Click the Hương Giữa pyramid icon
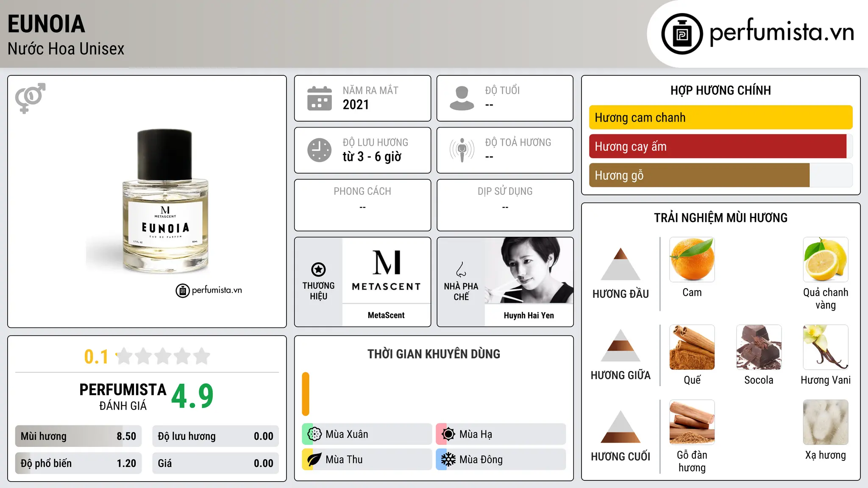Image resolution: width=868 pixels, height=488 pixels. [x=620, y=345]
